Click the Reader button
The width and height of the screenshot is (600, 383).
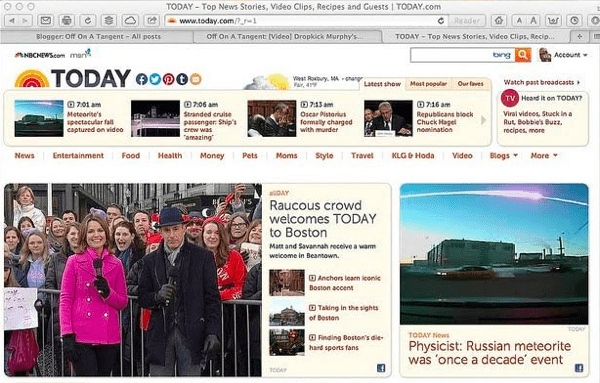(466, 21)
